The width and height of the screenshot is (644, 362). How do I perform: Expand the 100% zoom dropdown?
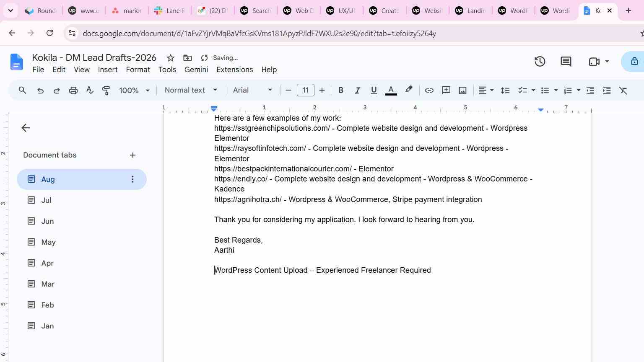pos(135,90)
